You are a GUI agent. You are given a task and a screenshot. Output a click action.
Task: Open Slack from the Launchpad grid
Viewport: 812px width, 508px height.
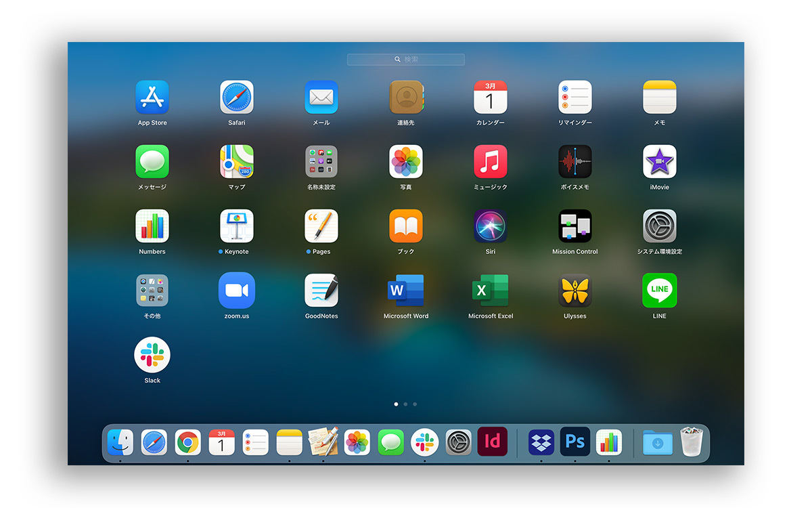pos(152,355)
